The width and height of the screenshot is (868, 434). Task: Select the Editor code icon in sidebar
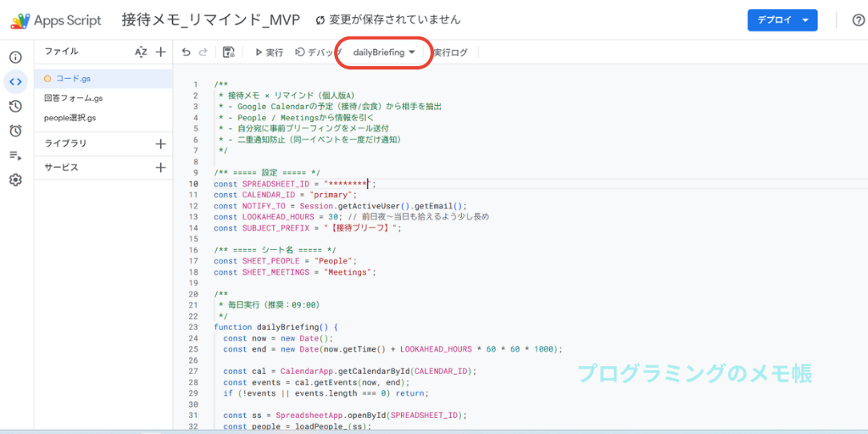click(x=15, y=82)
